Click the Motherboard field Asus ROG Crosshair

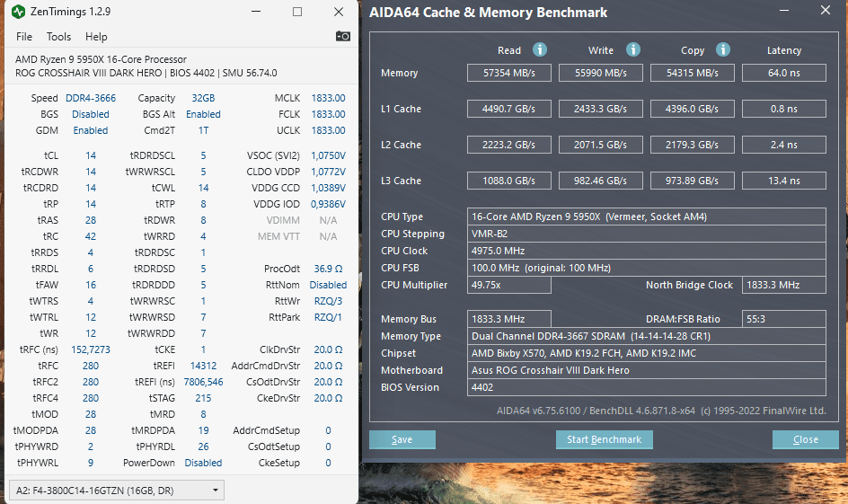646,370
